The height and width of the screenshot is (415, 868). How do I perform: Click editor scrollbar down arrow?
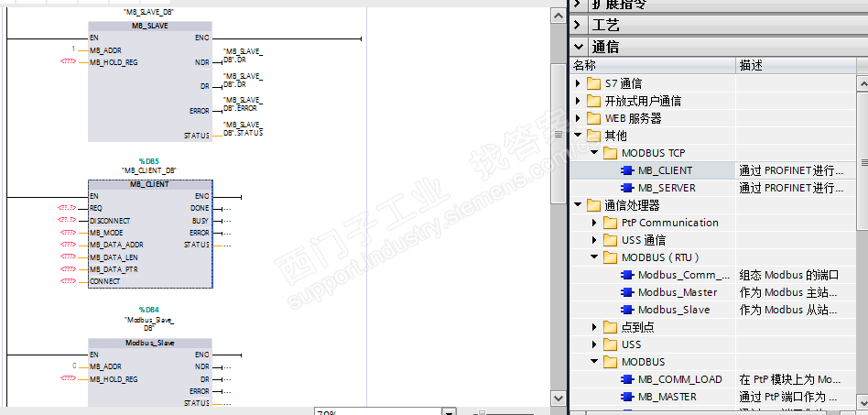click(x=559, y=398)
